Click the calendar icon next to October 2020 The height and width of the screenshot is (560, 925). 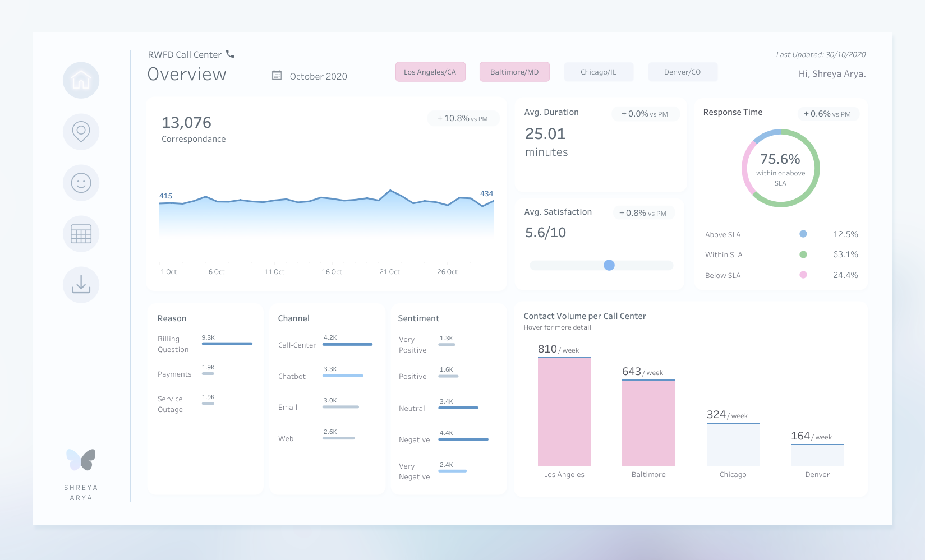pos(277,75)
